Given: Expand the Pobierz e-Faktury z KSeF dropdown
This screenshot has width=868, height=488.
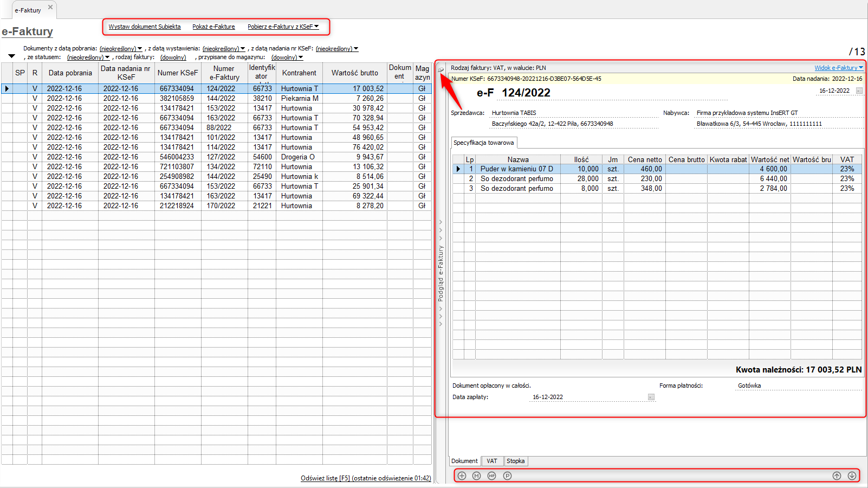Looking at the screenshot, I should tap(316, 27).
